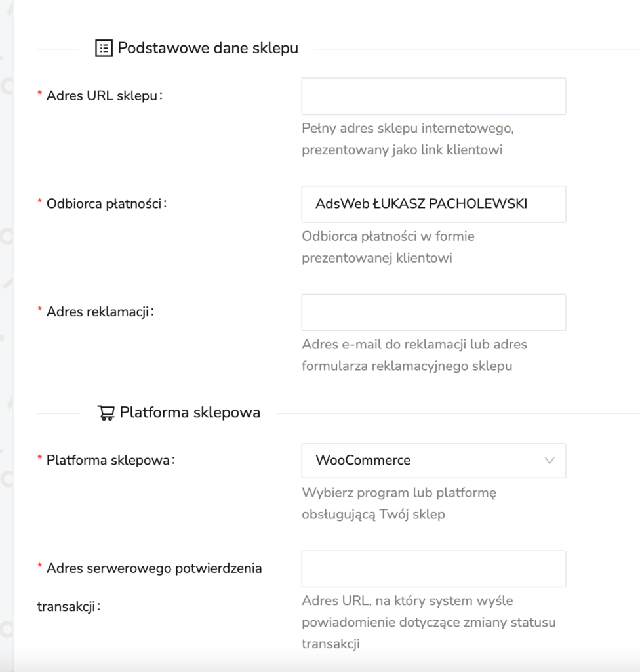The height and width of the screenshot is (672, 640).
Task: Click the shopping cart icon beside Platforma sklepowa
Action: 106,413
